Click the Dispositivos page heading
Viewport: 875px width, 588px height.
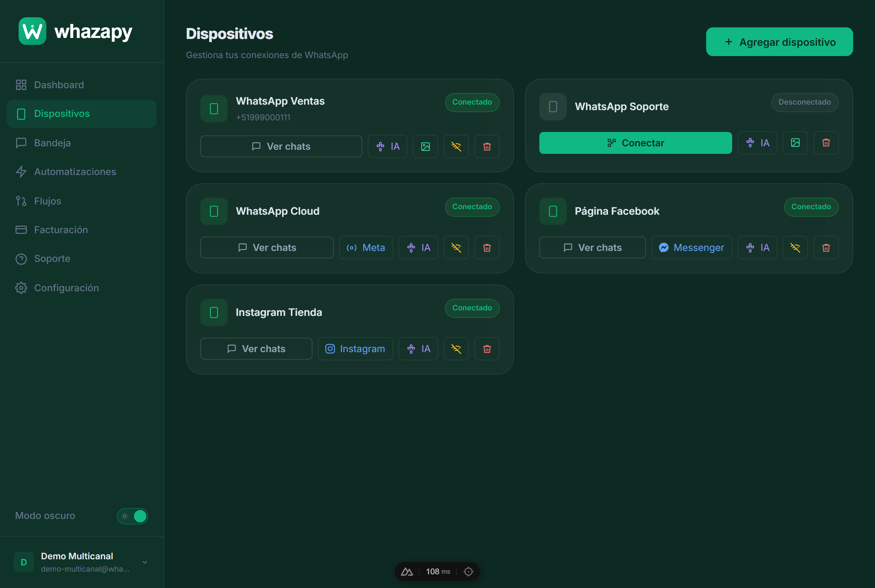tap(229, 34)
